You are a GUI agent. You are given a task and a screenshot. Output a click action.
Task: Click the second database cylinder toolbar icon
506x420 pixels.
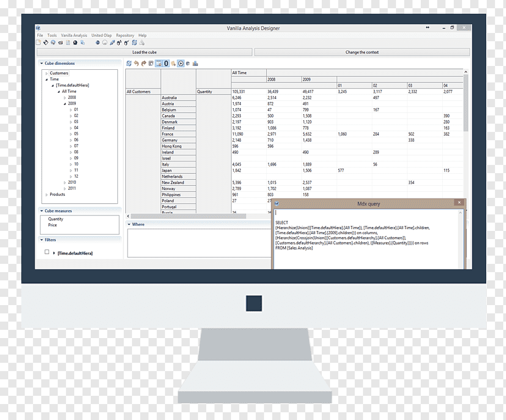tap(127, 42)
